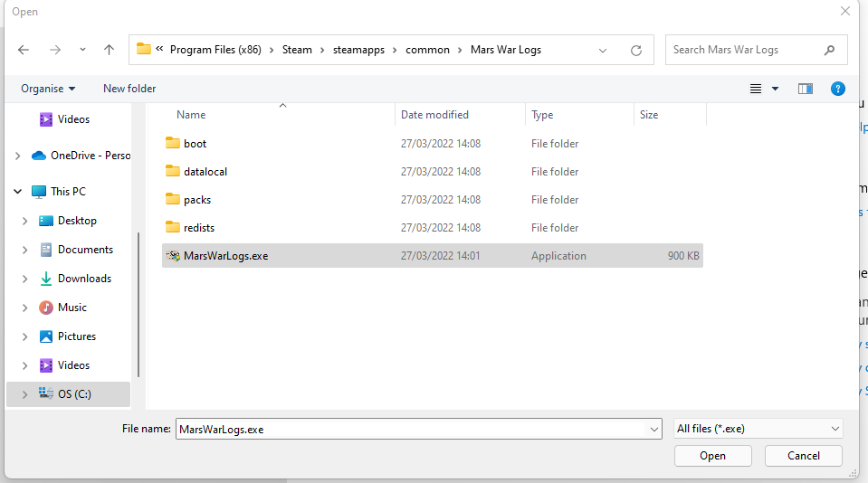Click navigation pane vertical scrollbar
Viewport: 868px width, 483px height.
(x=138, y=304)
